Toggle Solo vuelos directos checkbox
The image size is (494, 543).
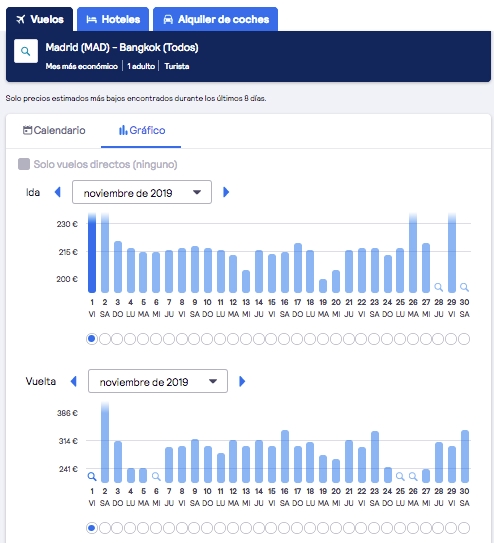(x=24, y=164)
